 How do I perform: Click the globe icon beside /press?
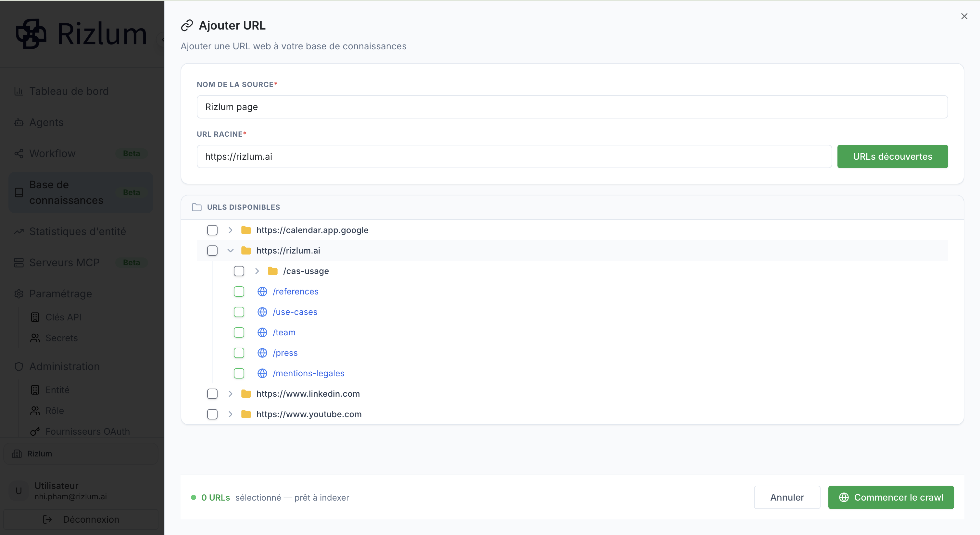(x=262, y=353)
